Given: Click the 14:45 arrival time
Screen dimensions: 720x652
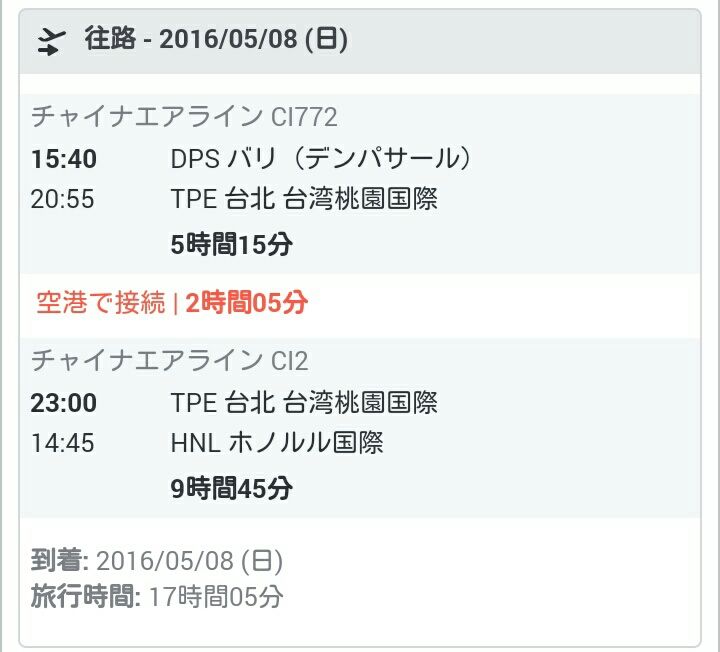Looking at the screenshot, I should tap(63, 442).
